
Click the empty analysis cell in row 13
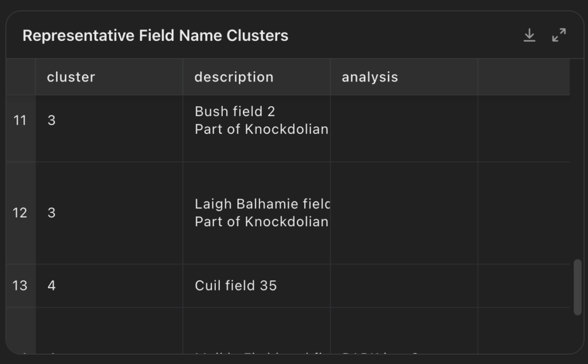pos(404,286)
